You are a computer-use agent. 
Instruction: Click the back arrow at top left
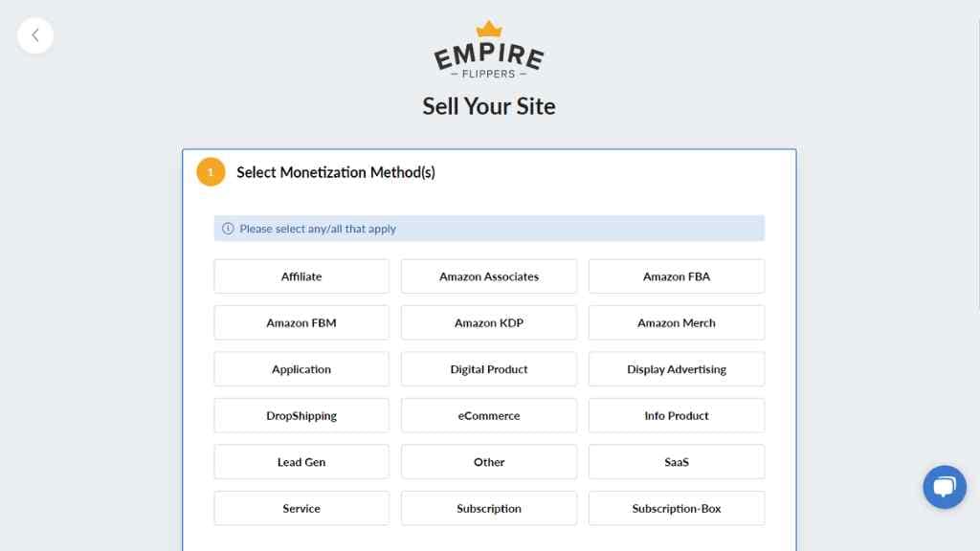35,35
